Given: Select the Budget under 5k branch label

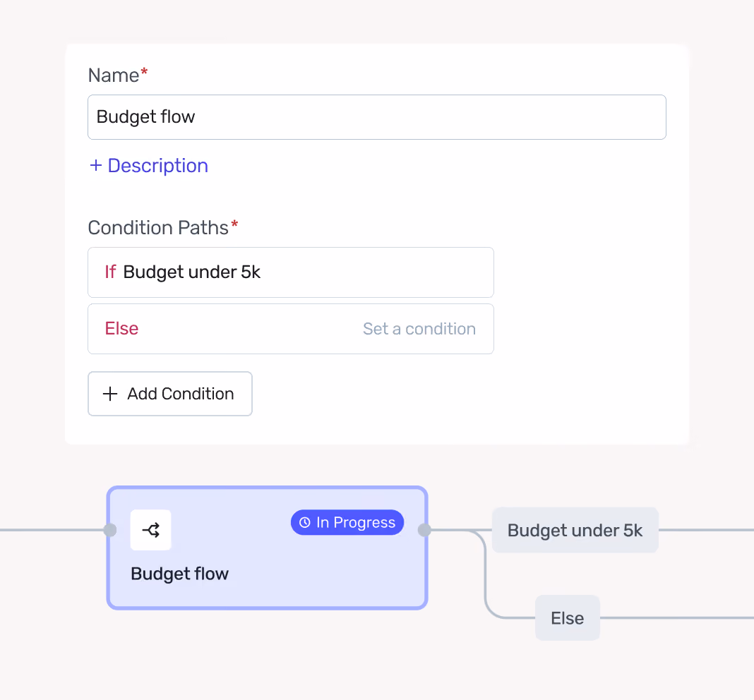Looking at the screenshot, I should click(575, 530).
